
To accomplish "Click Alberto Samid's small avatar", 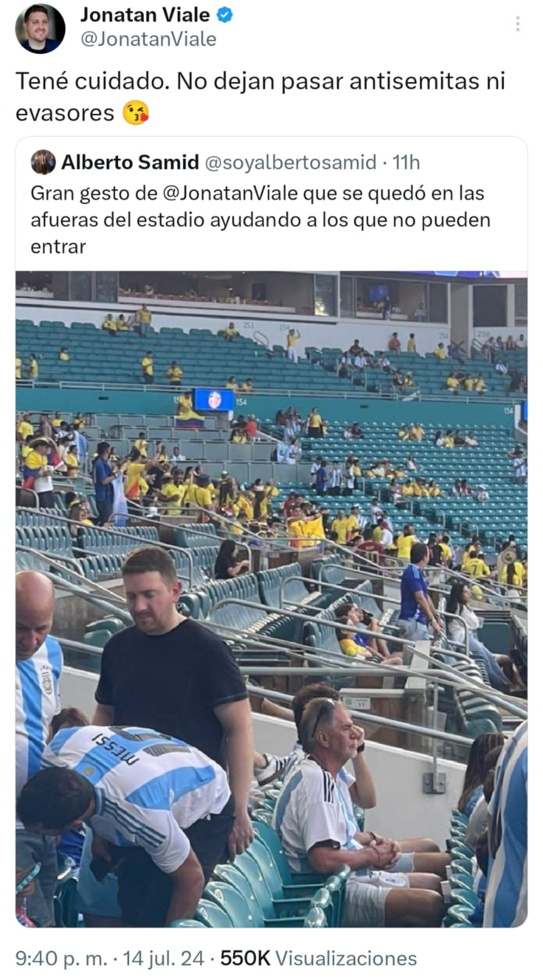I will pos(43,162).
